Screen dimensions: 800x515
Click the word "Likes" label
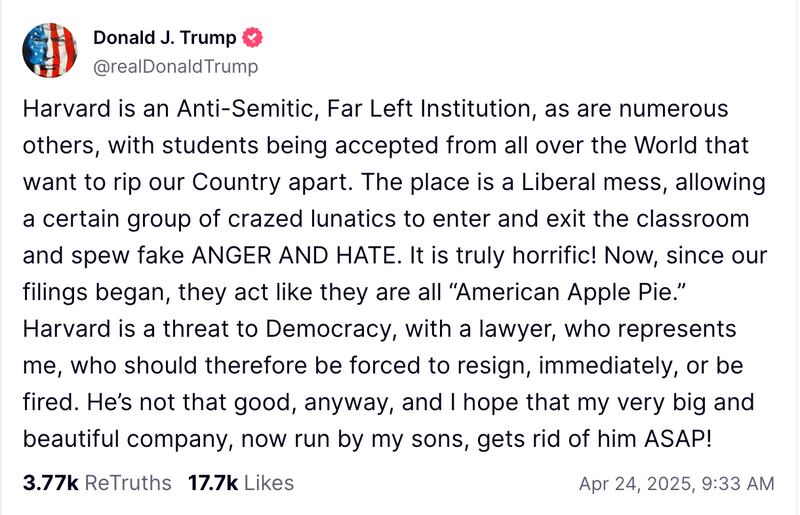pos(269,483)
